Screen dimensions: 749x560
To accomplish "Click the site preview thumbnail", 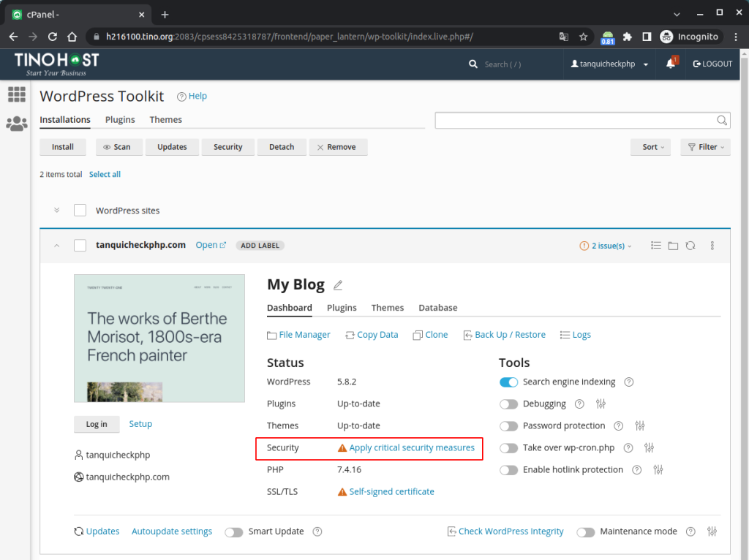I will point(159,338).
